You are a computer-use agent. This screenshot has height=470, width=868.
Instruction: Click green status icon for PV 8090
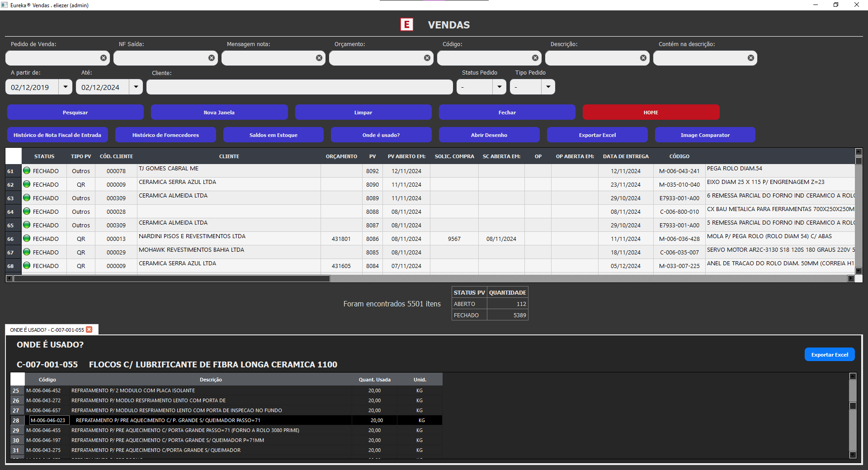pyautogui.click(x=27, y=184)
